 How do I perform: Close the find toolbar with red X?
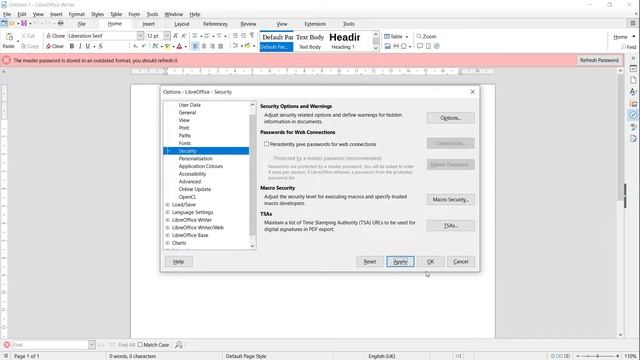pos(7,345)
